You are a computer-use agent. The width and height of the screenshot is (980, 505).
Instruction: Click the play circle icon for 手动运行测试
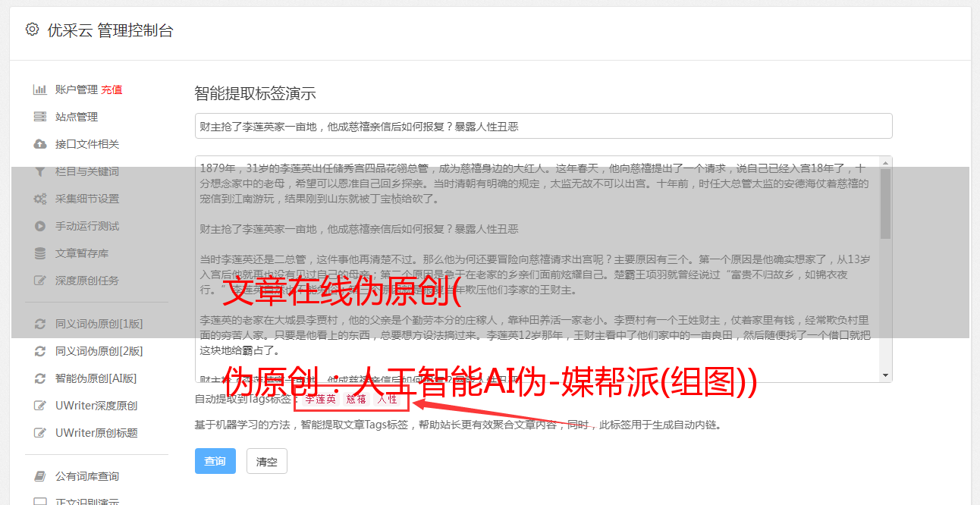coord(40,226)
